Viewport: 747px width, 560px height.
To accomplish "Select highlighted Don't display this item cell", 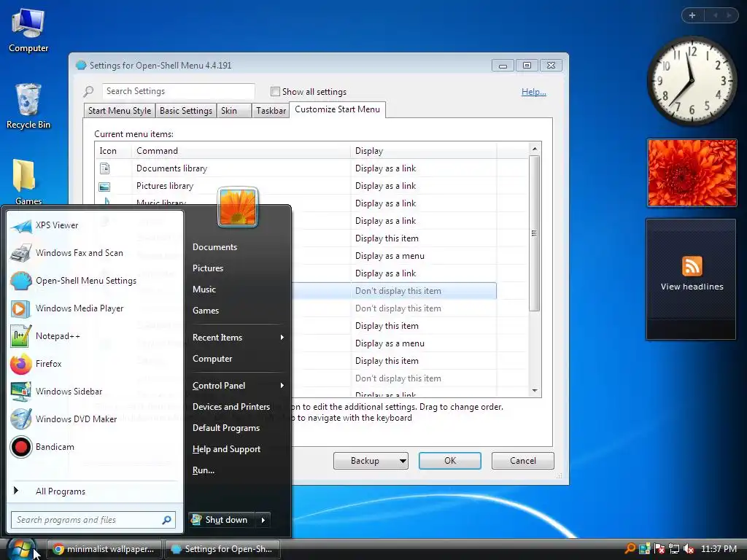I will point(423,291).
